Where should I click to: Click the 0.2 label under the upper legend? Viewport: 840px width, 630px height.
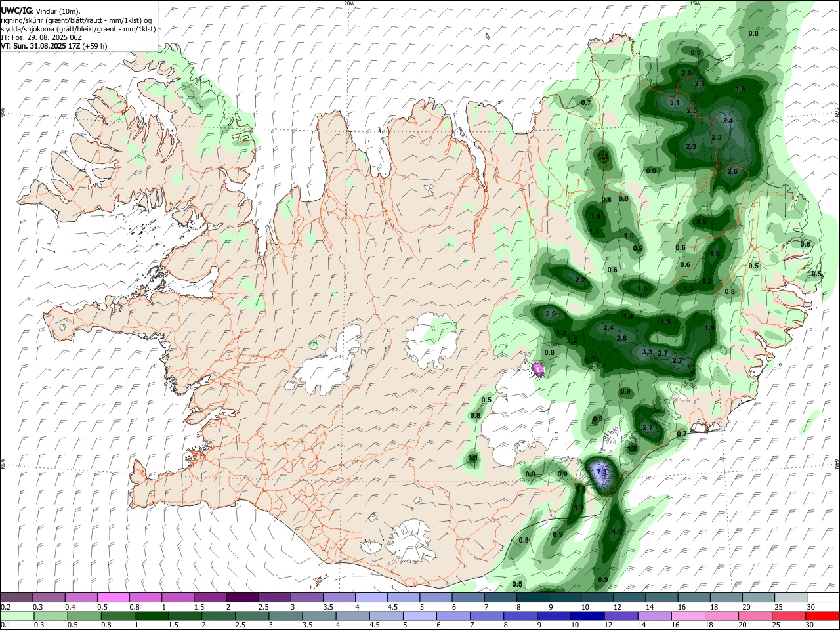5,607
